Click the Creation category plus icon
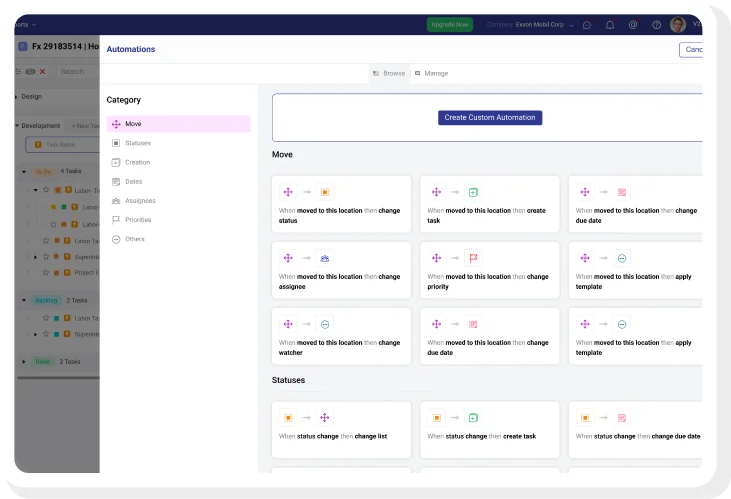 (x=116, y=162)
